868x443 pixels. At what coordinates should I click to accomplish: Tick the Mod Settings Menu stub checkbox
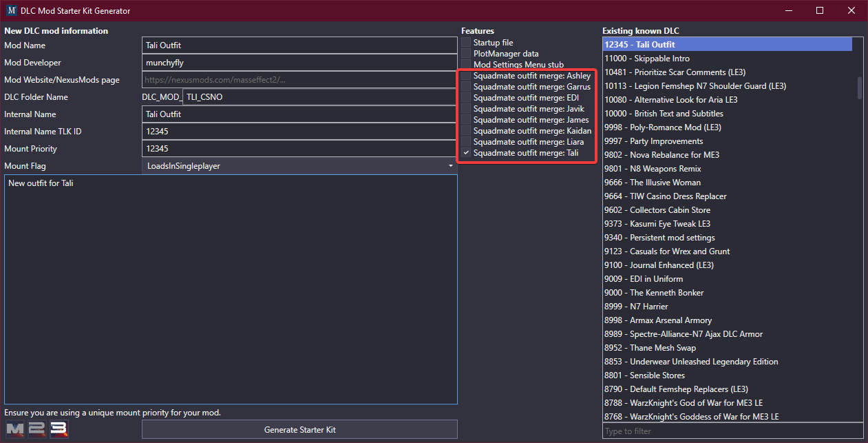[466, 65]
